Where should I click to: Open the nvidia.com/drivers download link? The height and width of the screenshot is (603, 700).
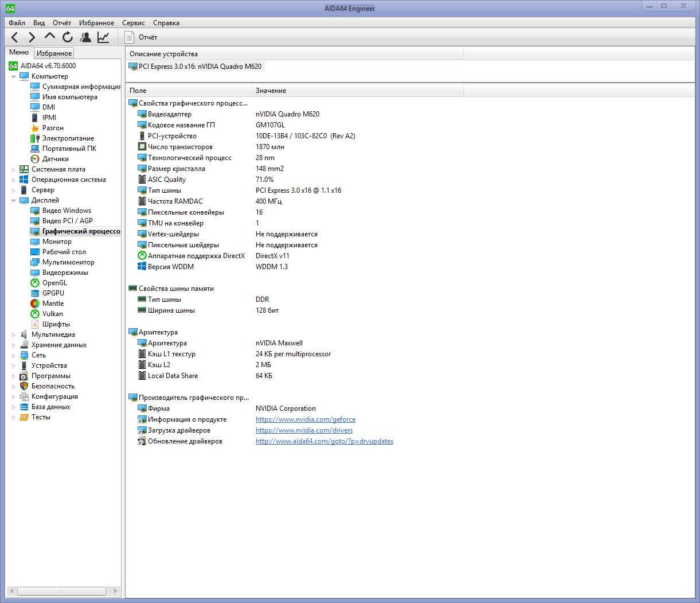(304, 430)
